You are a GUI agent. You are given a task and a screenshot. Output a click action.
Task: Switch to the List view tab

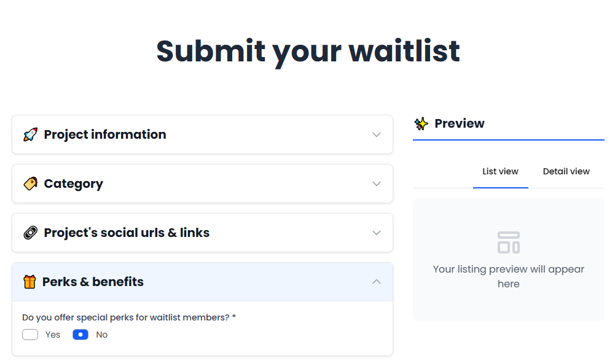pyautogui.click(x=500, y=171)
